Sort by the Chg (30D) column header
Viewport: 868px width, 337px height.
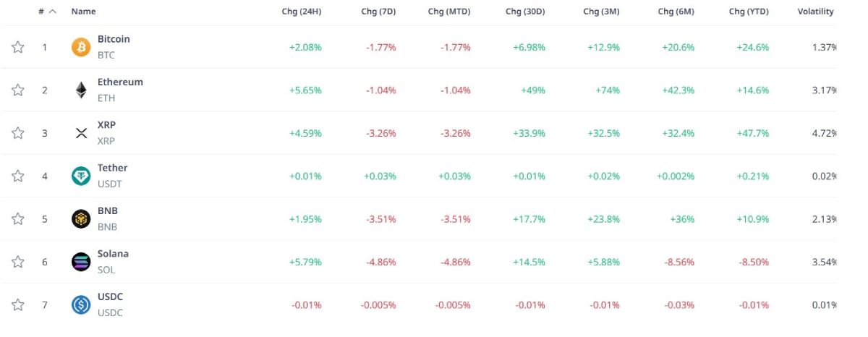(x=524, y=12)
